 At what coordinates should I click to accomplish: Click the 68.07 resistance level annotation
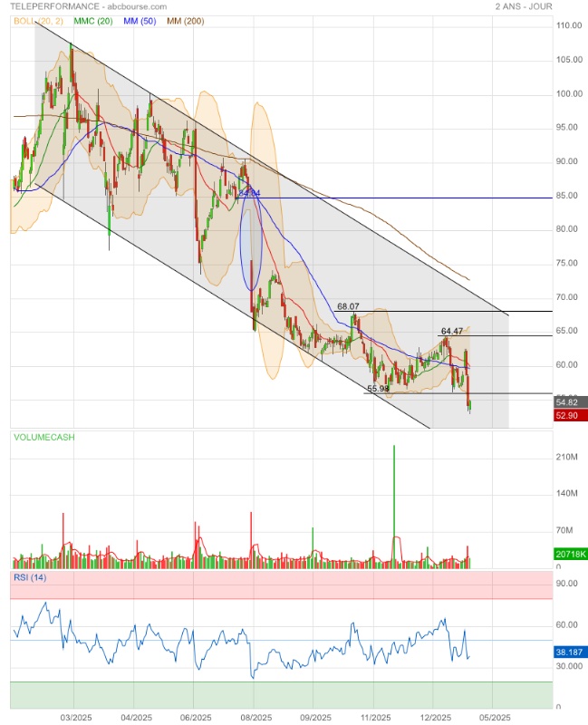(348, 306)
